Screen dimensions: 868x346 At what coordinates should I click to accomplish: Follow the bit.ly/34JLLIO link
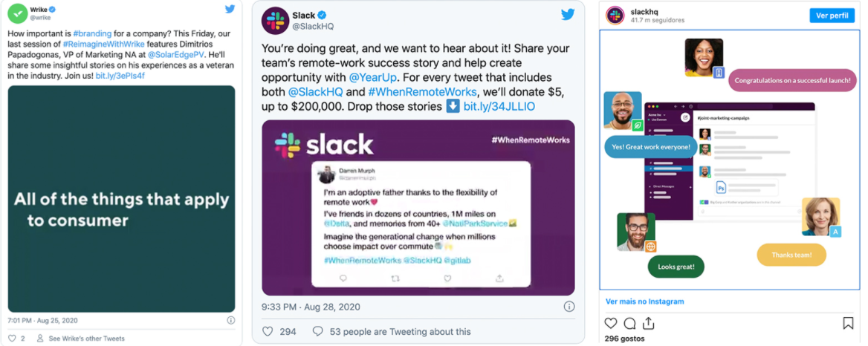tap(499, 106)
